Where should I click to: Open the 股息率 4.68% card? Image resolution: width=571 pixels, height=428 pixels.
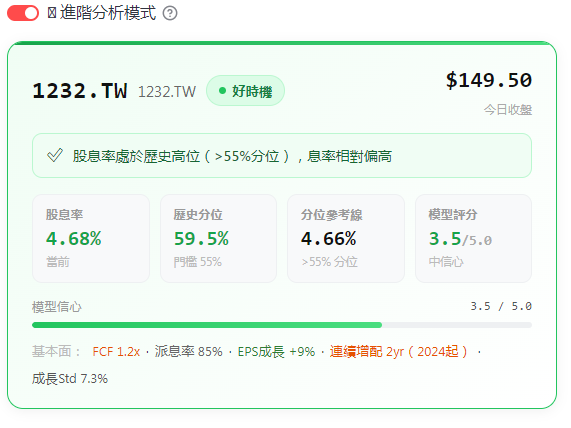pyautogui.click(x=91, y=238)
